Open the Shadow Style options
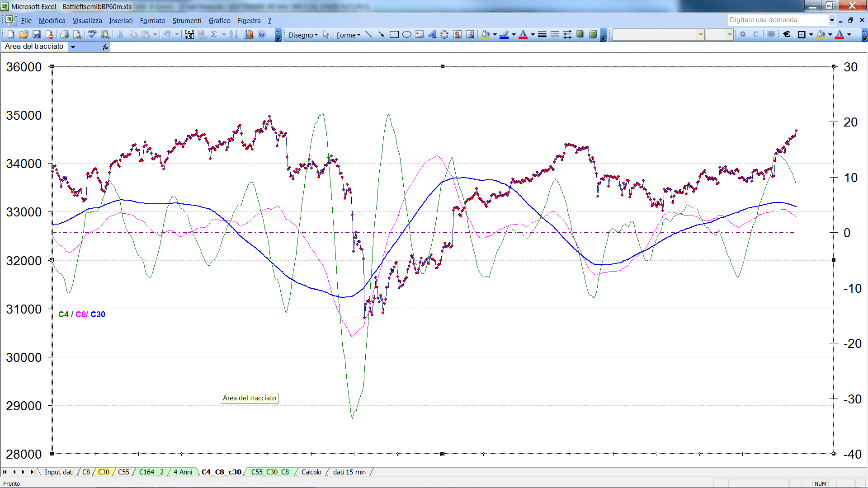Screen dimensions: 868x488 (x=580, y=34)
